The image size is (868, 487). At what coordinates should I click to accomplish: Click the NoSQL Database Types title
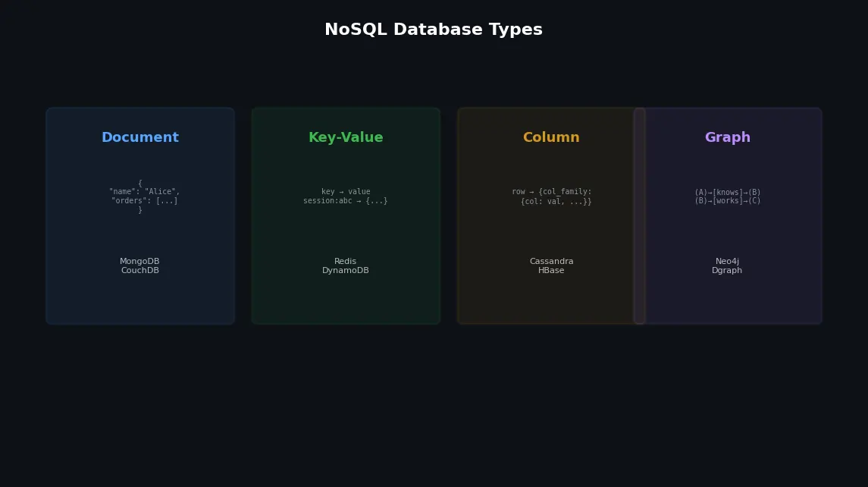tap(434, 30)
